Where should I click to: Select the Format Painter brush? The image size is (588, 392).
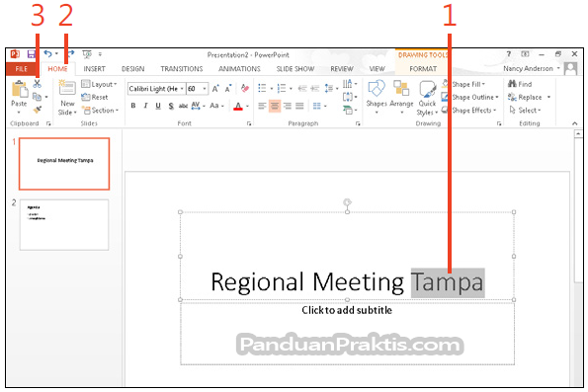point(38,110)
